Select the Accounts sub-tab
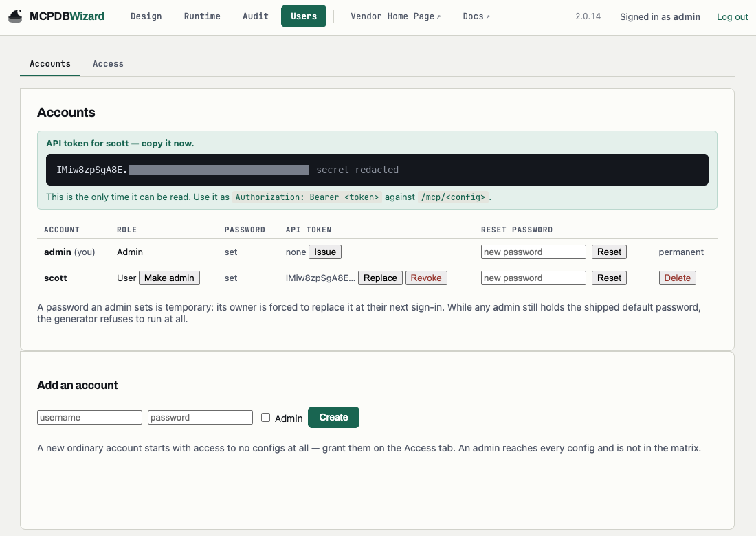The width and height of the screenshot is (756, 536). click(x=50, y=64)
